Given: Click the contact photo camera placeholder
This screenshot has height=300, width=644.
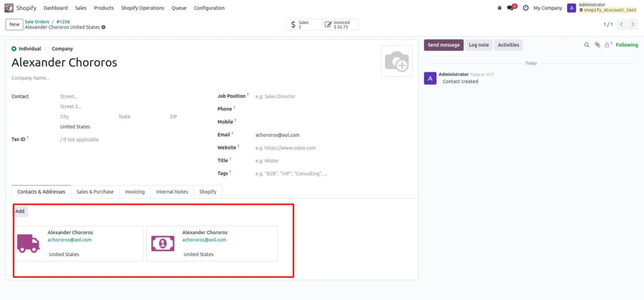Looking at the screenshot, I should [x=397, y=61].
